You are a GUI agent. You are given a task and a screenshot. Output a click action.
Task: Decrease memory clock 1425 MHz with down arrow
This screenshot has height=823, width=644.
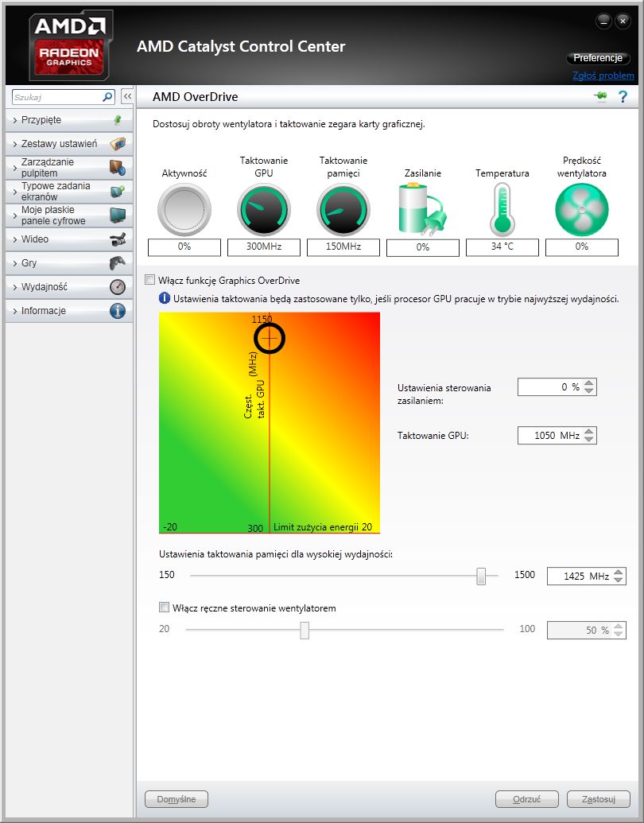click(x=619, y=580)
